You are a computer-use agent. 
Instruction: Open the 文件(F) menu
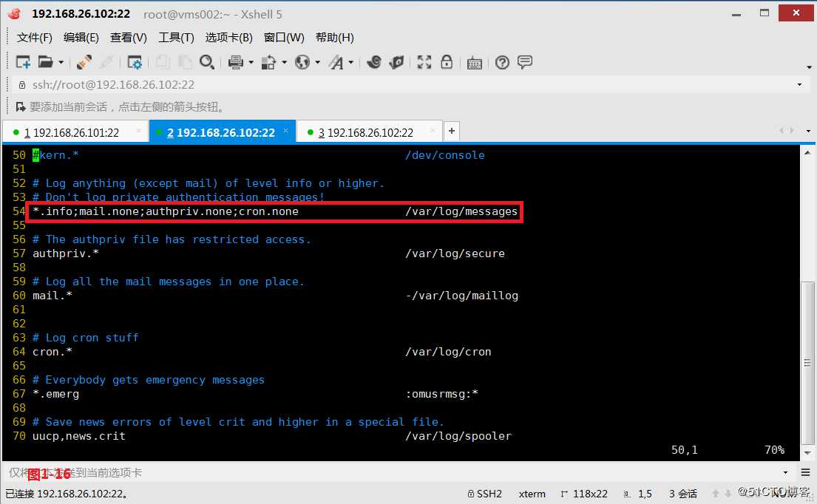click(35, 38)
